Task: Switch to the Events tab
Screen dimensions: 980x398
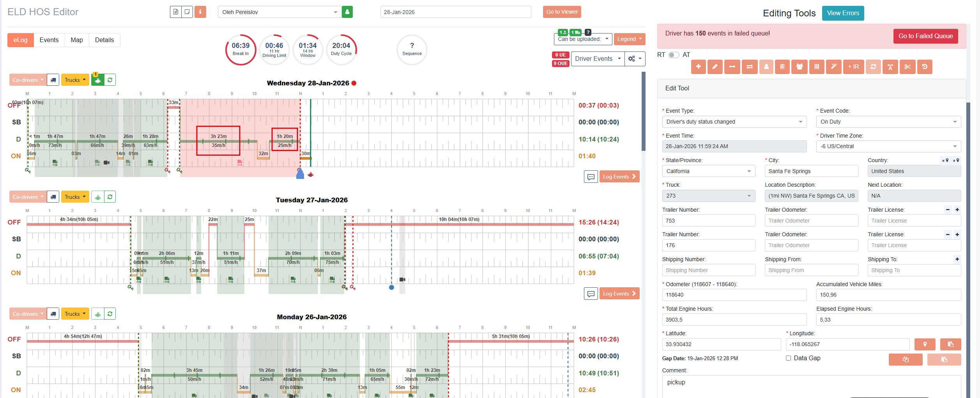Action: tap(49, 40)
